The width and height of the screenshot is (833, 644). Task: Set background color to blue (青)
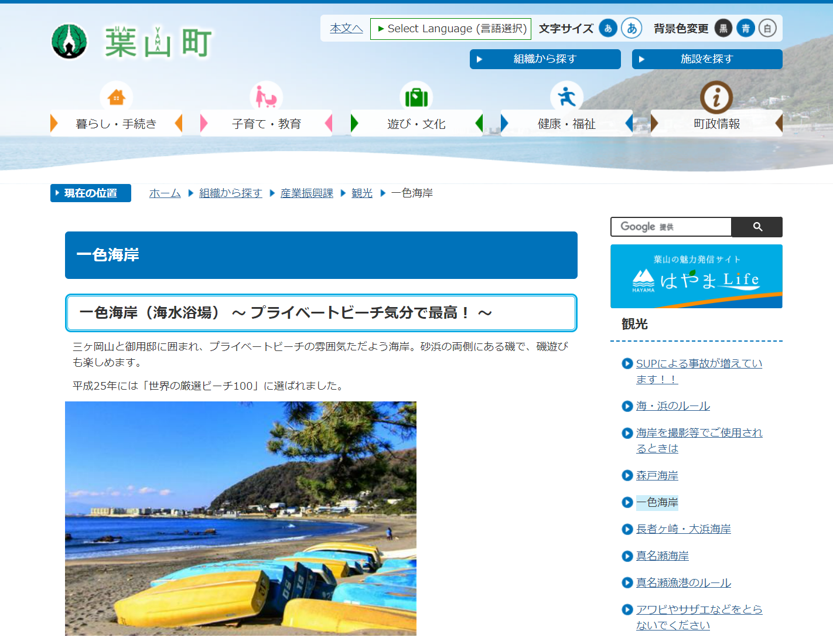point(745,28)
